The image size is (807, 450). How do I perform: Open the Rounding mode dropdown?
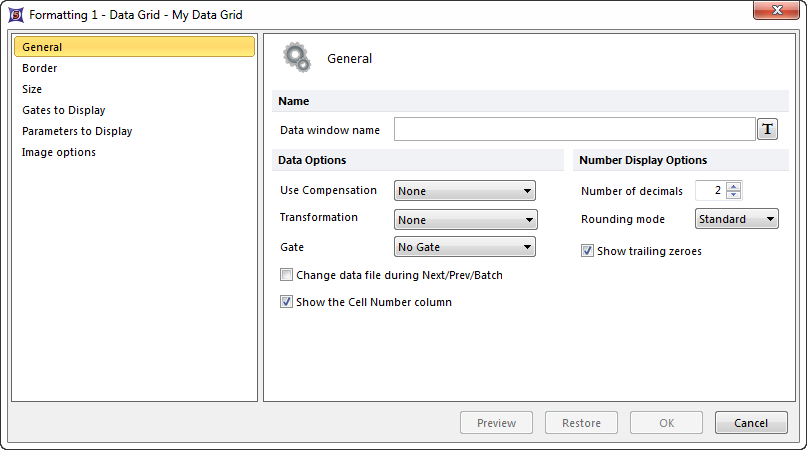736,219
